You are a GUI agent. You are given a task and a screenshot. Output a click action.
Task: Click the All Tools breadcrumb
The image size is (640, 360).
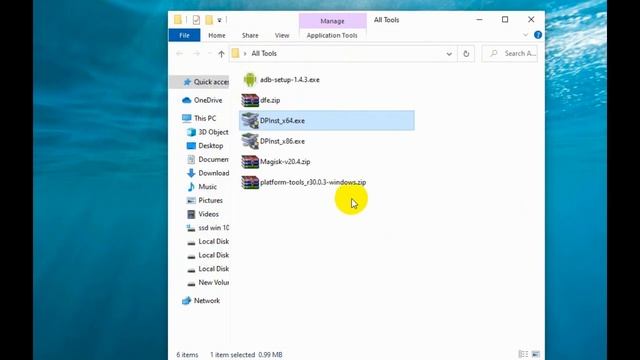pyautogui.click(x=264, y=53)
